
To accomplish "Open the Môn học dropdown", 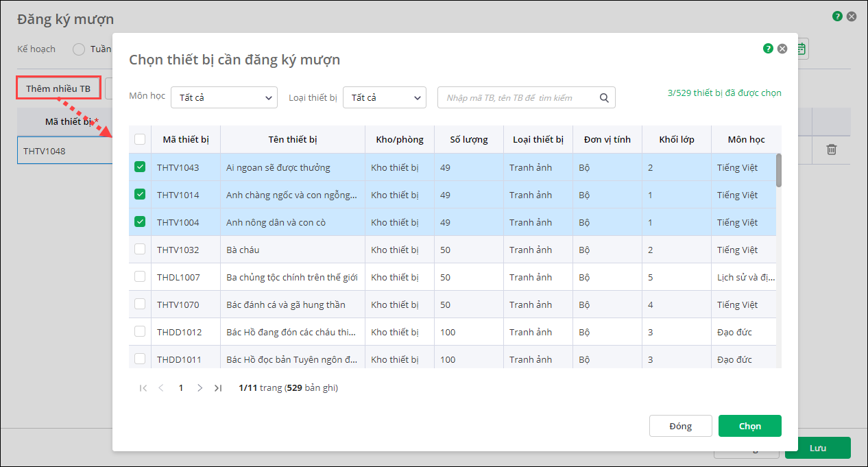I will [224, 98].
